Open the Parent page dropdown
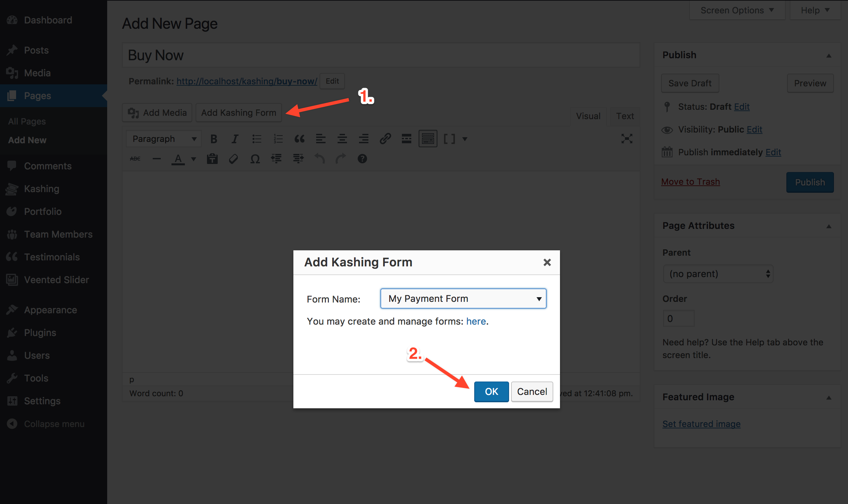Viewport: 848px width, 504px height. (718, 274)
